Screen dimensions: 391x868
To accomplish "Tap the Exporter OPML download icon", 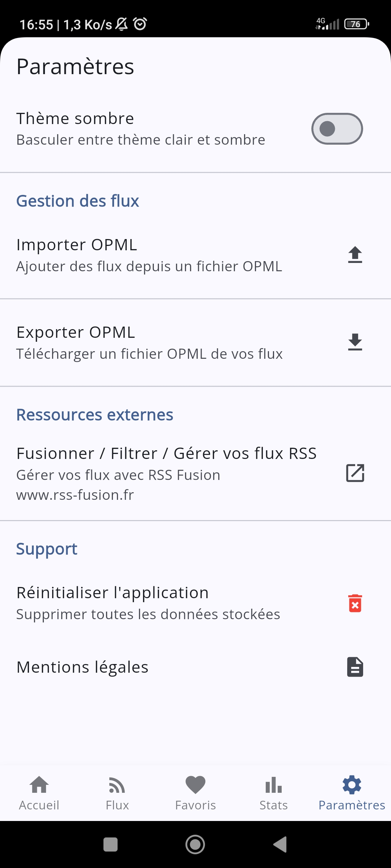I will tap(355, 342).
